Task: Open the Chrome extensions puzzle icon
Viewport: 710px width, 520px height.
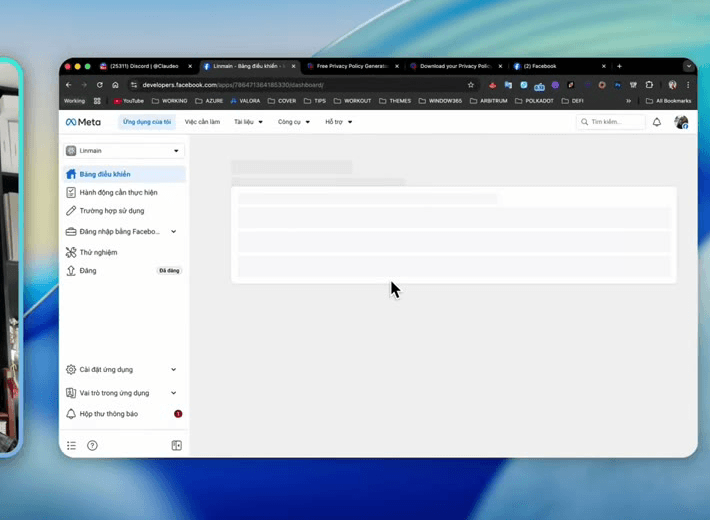Action: point(649,85)
